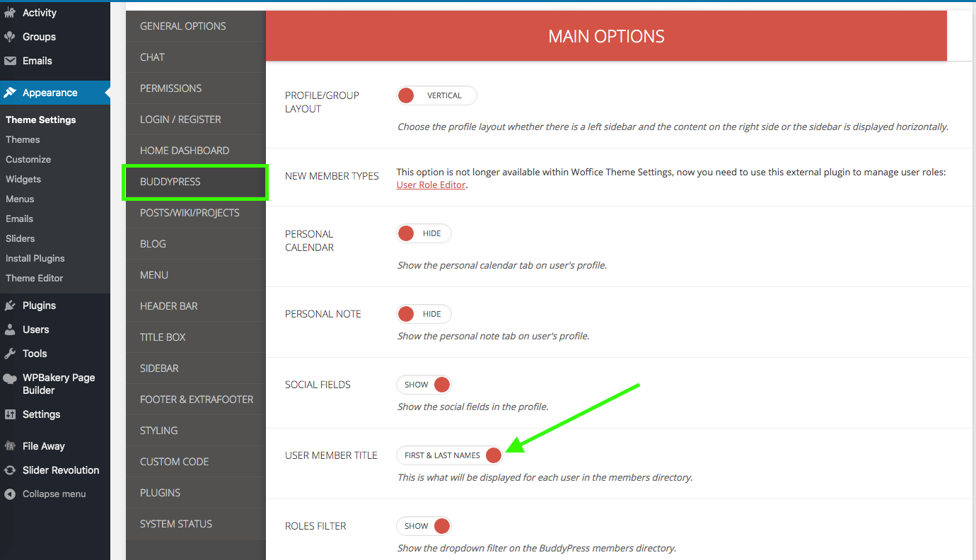
Task: Open Theme Editor submenu item
Action: click(35, 279)
